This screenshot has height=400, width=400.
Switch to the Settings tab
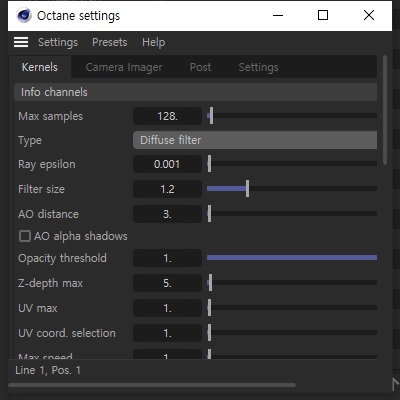pyautogui.click(x=258, y=67)
